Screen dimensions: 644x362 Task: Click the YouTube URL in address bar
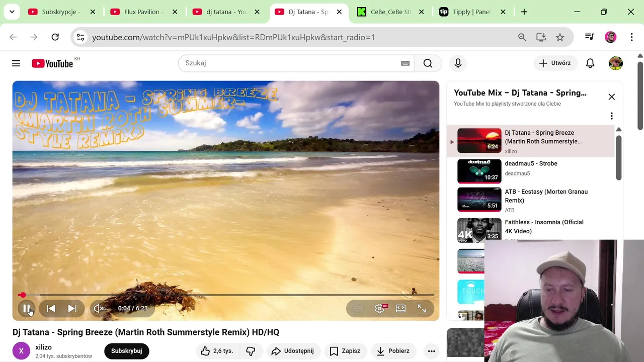(x=233, y=37)
